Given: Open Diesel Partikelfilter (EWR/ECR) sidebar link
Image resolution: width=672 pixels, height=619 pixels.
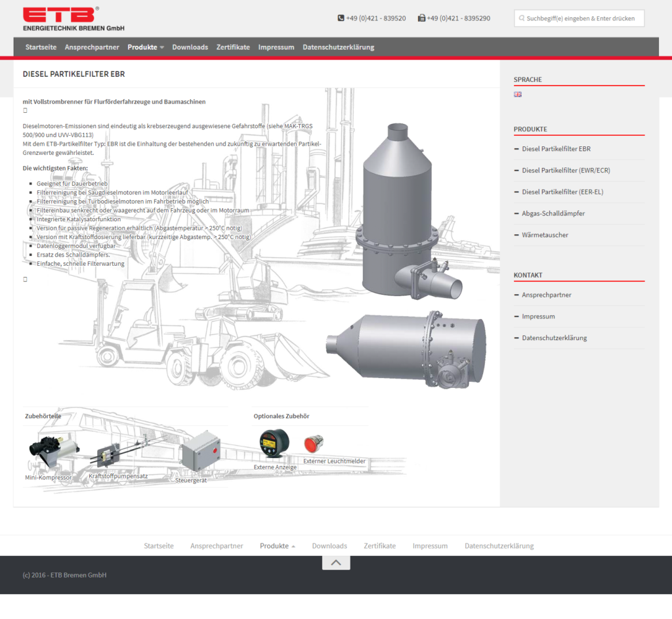Looking at the screenshot, I should click(566, 170).
